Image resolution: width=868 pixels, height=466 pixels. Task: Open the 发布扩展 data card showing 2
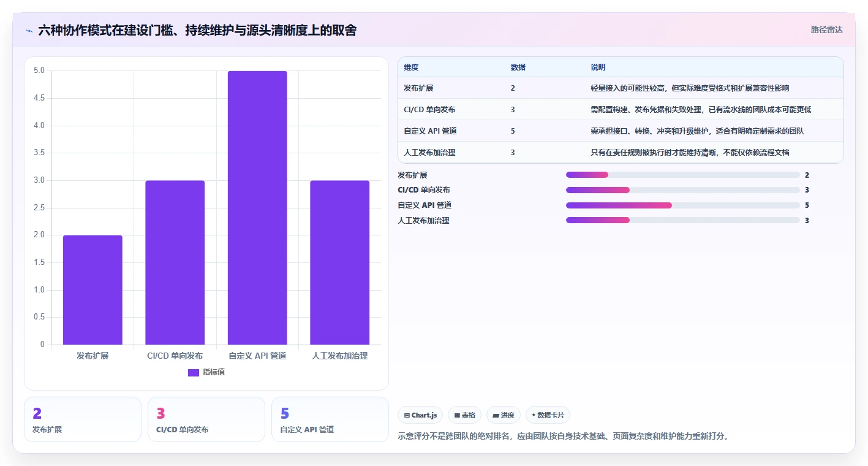[83, 419]
